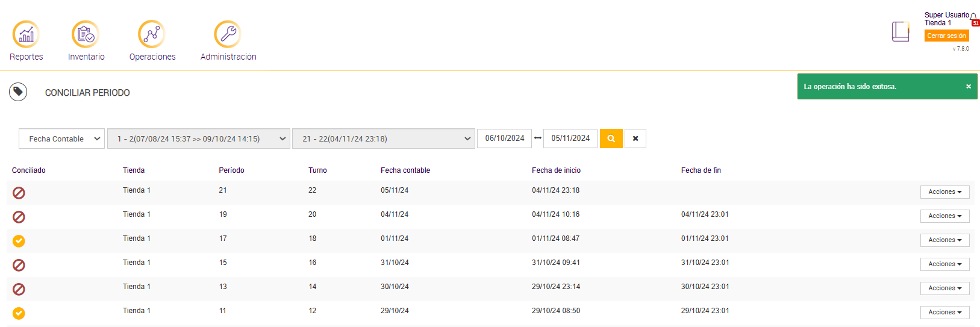Click the not-reconciled icon for period 21

(19, 193)
